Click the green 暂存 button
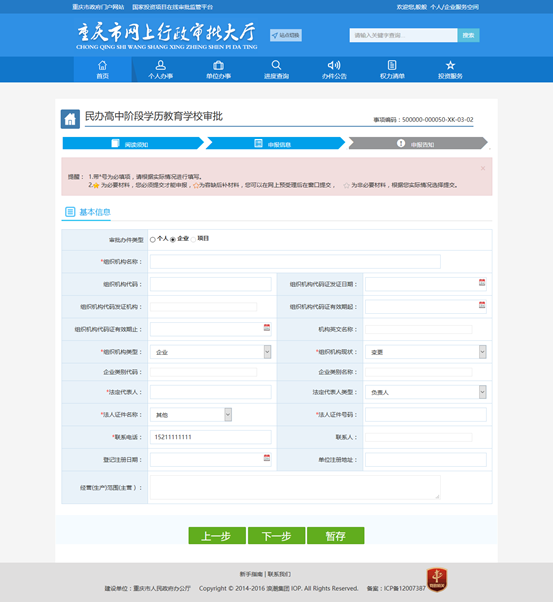The image size is (553, 602). tap(336, 536)
